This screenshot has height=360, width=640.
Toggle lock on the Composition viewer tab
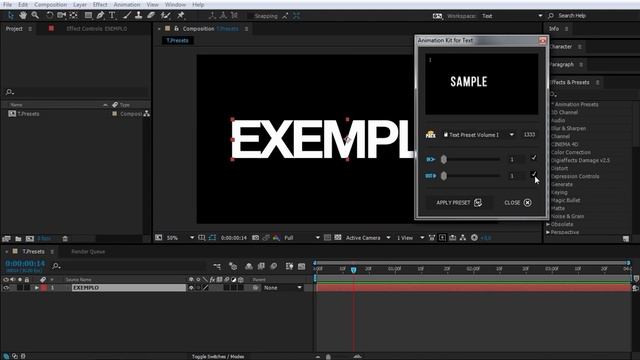click(x=176, y=29)
